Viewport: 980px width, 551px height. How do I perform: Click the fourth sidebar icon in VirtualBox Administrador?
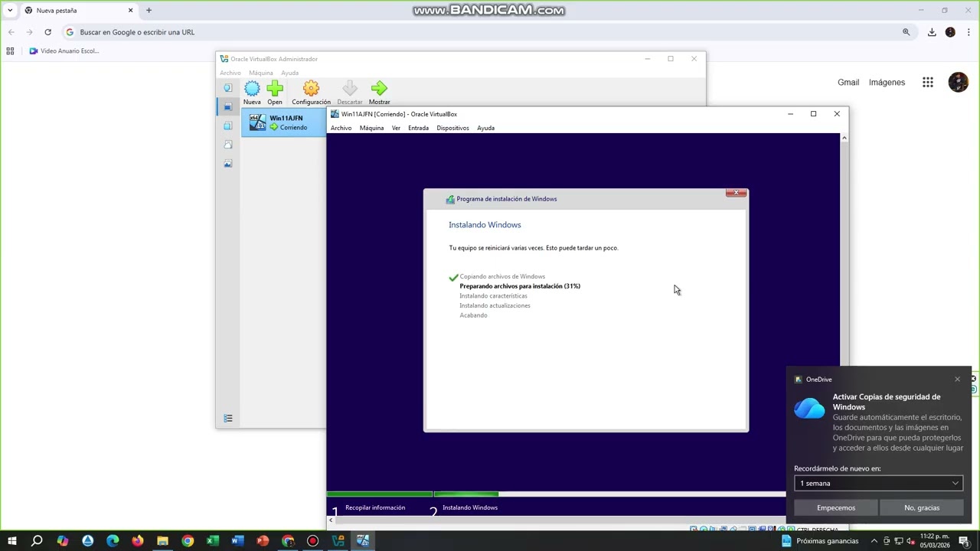click(227, 145)
